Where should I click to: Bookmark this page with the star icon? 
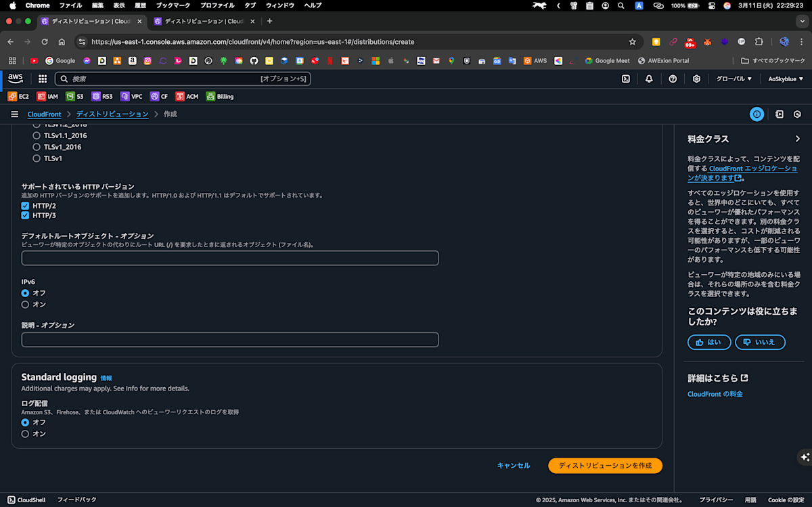633,41
